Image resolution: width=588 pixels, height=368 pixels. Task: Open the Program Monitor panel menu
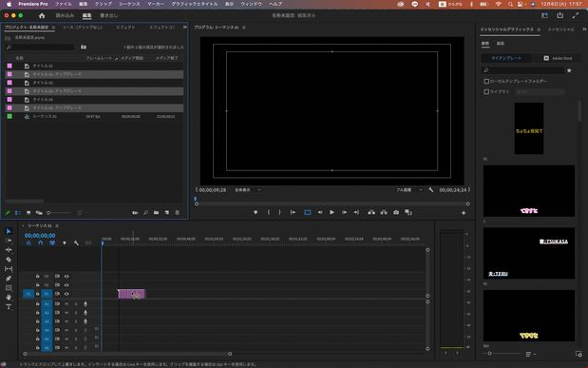pos(244,28)
